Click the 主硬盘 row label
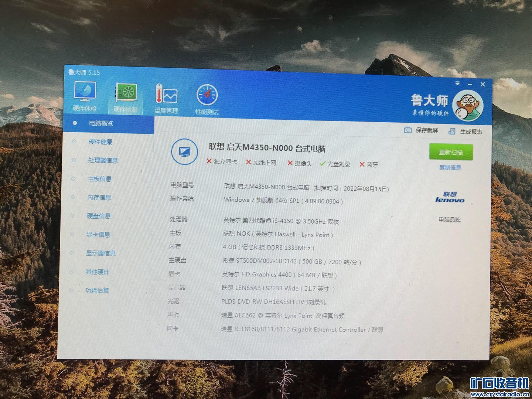This screenshot has height=399, width=532. (178, 260)
